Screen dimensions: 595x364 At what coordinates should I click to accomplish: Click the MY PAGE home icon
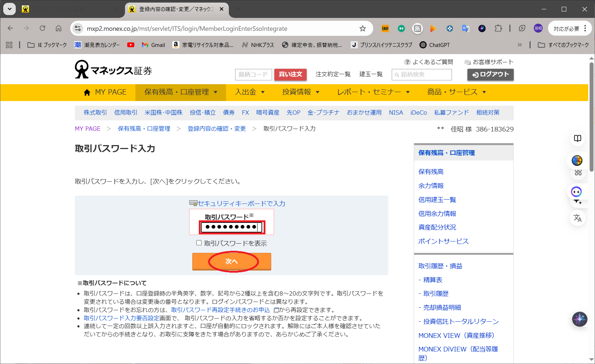87,92
